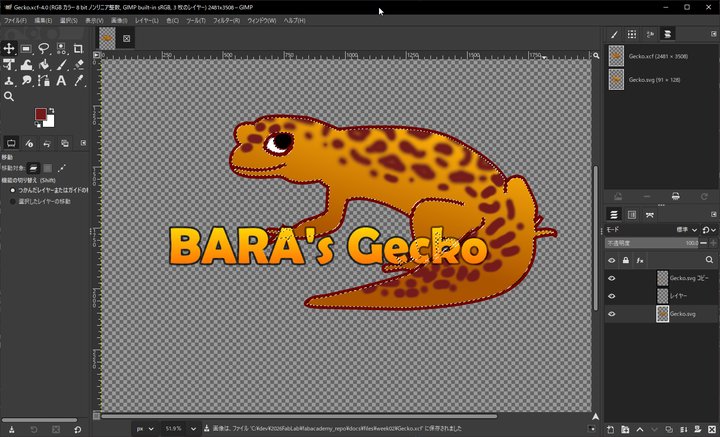Select the Fuzzy Select tool
This screenshot has height=437, width=720.
[x=61, y=48]
